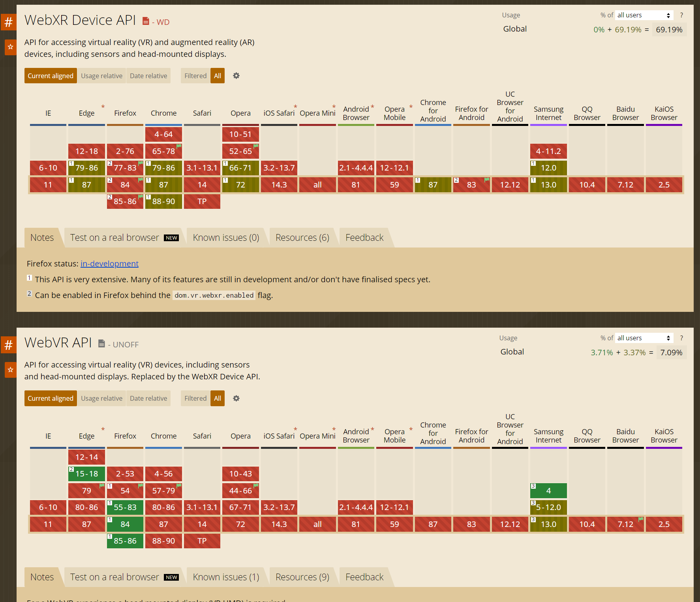Click the Opera 44-66 cell in WebVR table
Screen dimensions: 700x602
coord(240,491)
